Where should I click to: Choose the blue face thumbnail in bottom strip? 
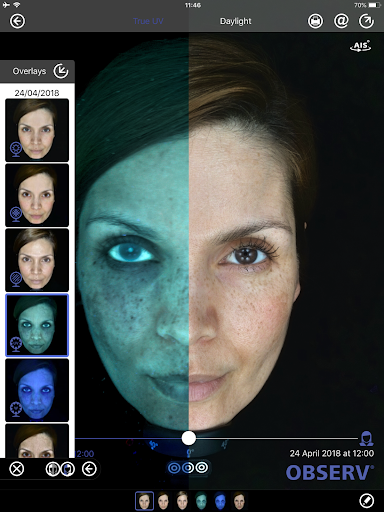click(220, 501)
